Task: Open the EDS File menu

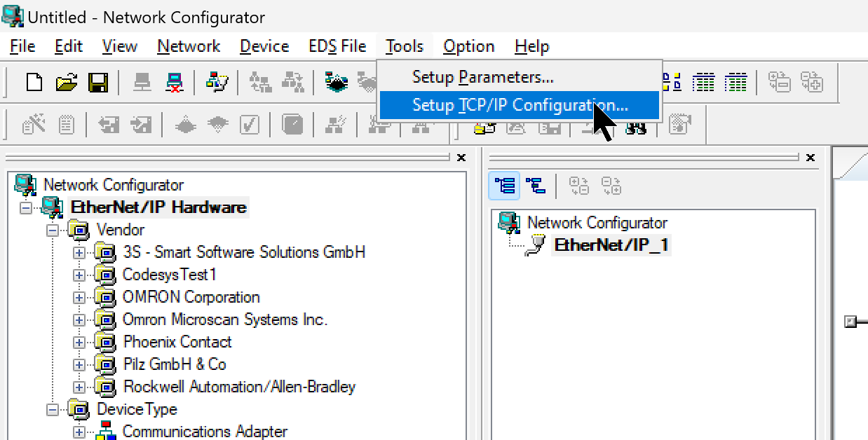Action: coord(337,46)
